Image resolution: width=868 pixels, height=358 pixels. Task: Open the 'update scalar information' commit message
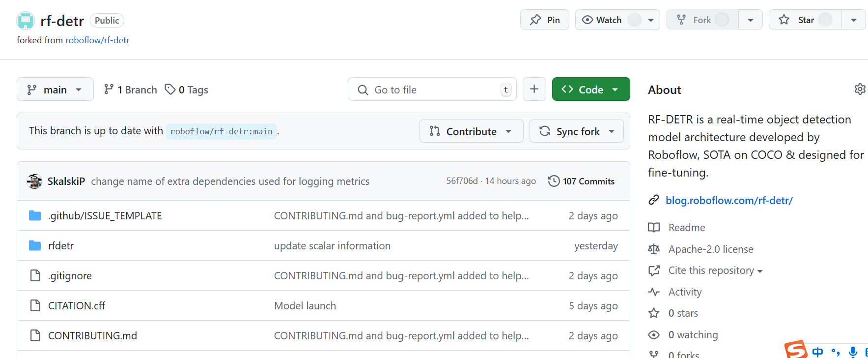click(x=332, y=246)
